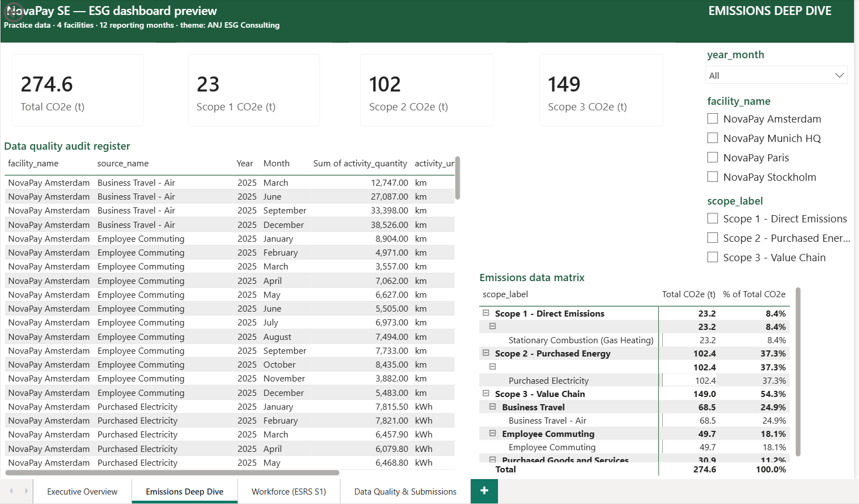Open the Data Quality & Submissions tab

[x=405, y=491]
